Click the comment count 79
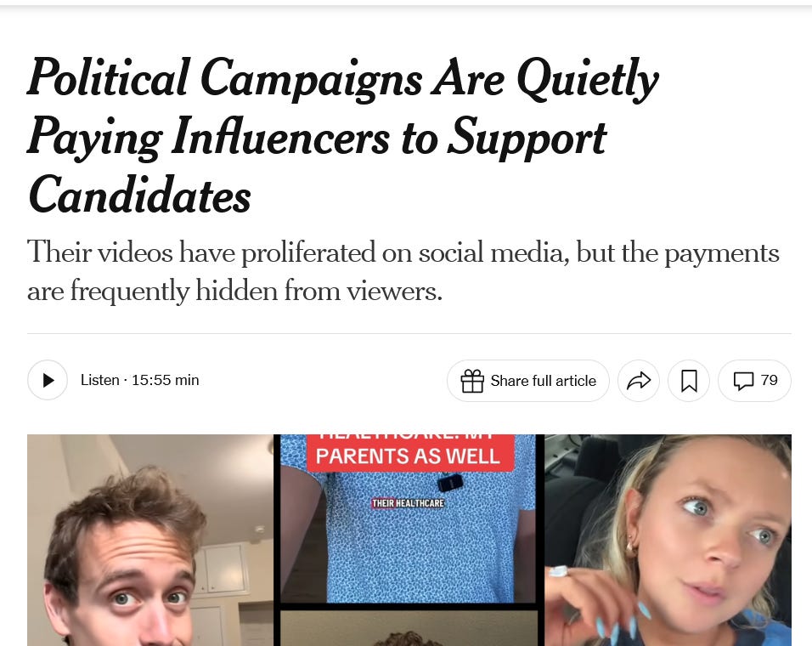The image size is (812, 646). tap(769, 380)
